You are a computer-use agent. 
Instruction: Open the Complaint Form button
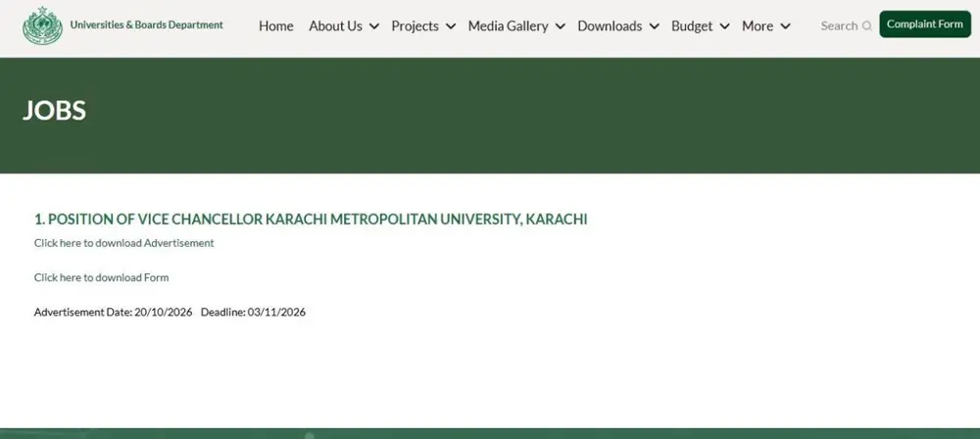925,24
